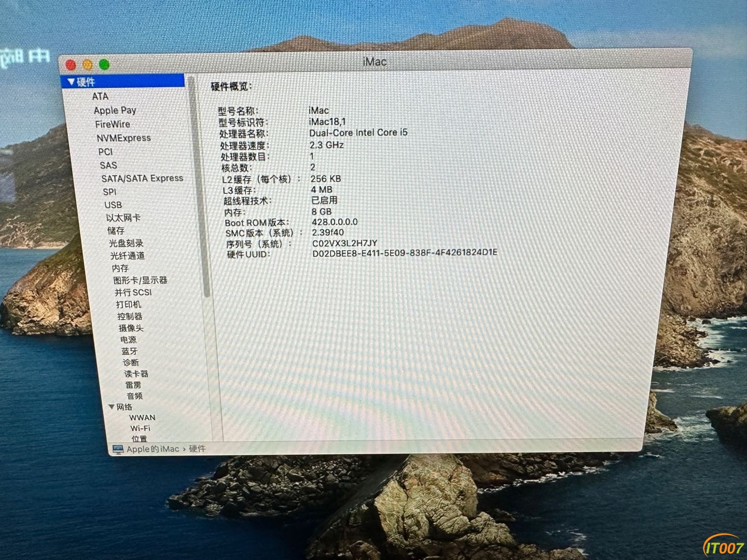The width and height of the screenshot is (747, 560).
Task: Click the 超线程技术 value 已启用
Action: point(325,200)
